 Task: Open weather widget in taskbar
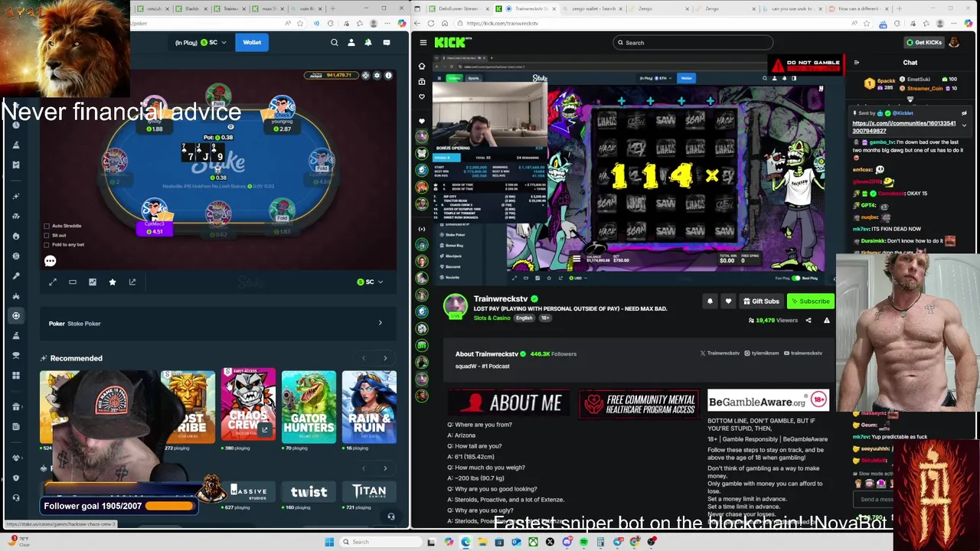[20, 541]
